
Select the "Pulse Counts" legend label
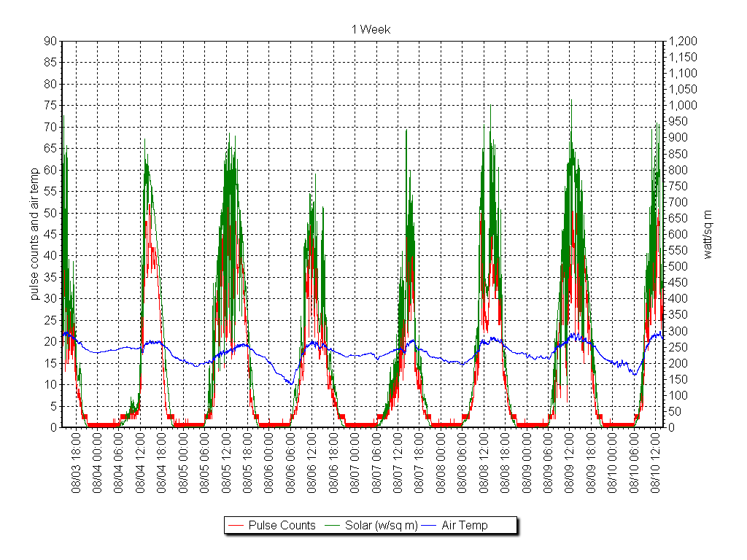282,525
